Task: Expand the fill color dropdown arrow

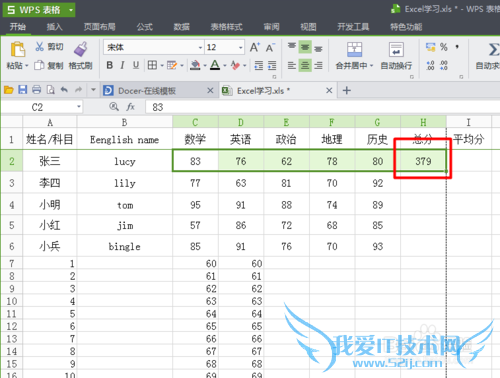Action: pos(205,65)
